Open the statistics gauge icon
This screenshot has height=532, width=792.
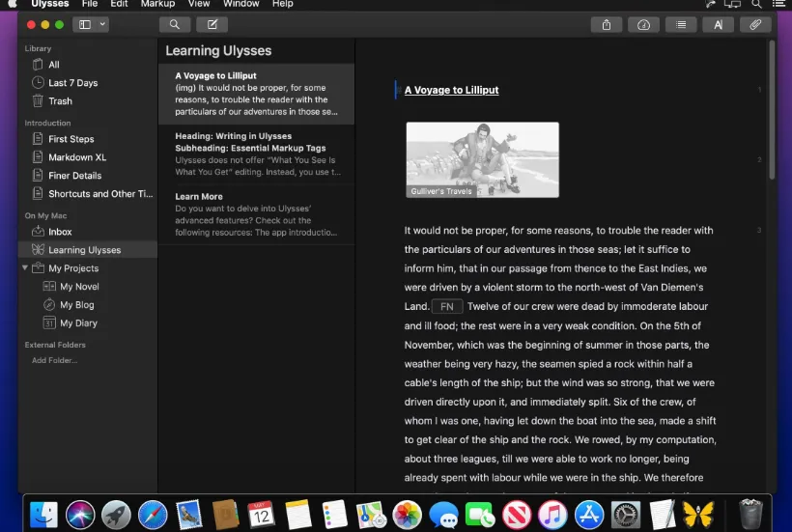(x=643, y=25)
